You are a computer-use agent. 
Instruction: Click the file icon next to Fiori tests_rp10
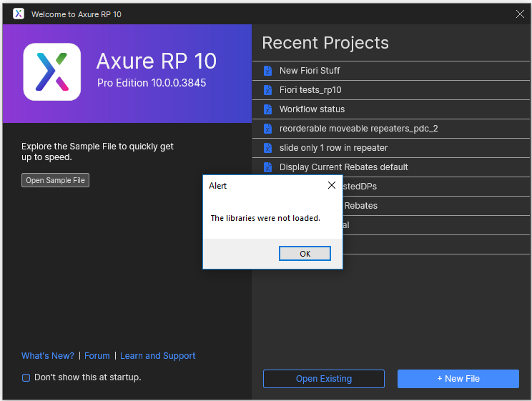coord(267,90)
